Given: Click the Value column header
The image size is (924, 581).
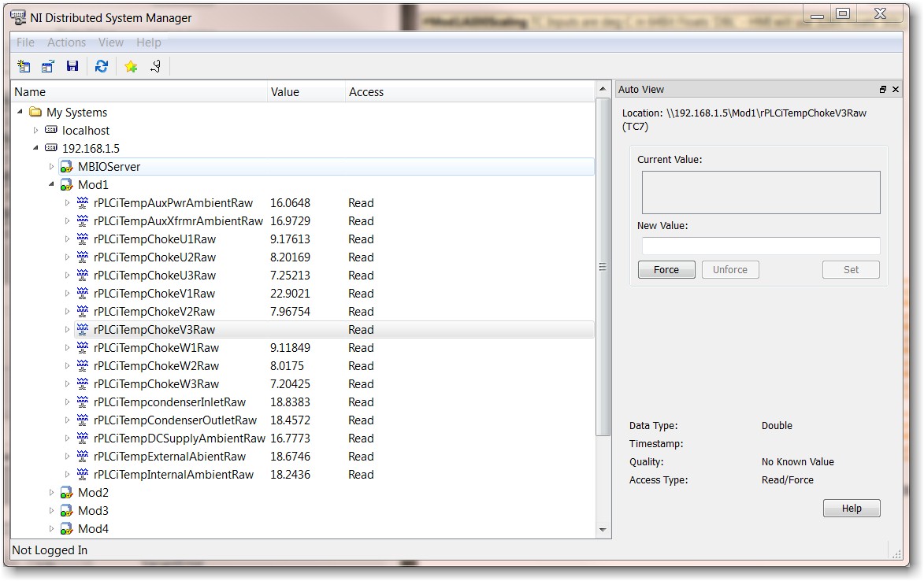Looking at the screenshot, I should pyautogui.click(x=306, y=92).
